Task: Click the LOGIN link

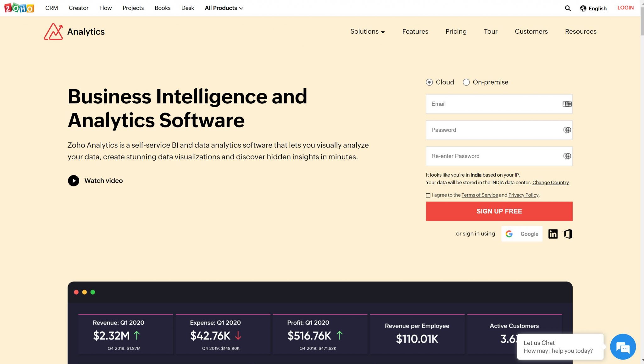Action: point(625,8)
